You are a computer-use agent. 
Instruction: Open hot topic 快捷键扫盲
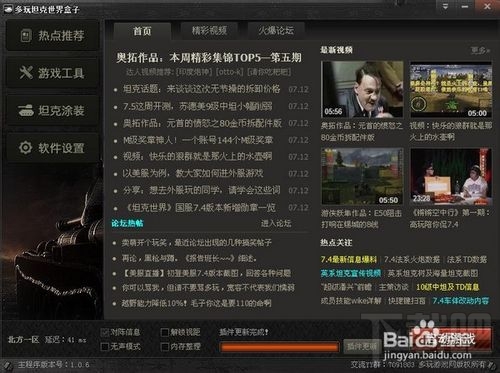(x=407, y=301)
